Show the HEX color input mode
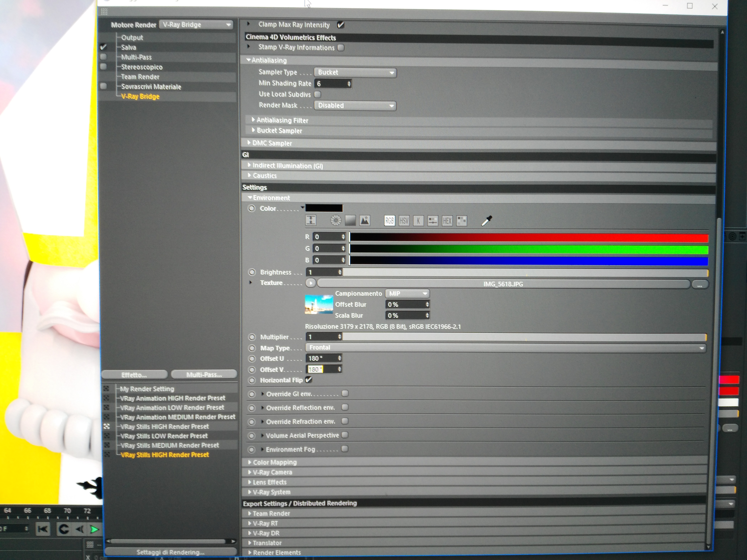 coord(447,221)
